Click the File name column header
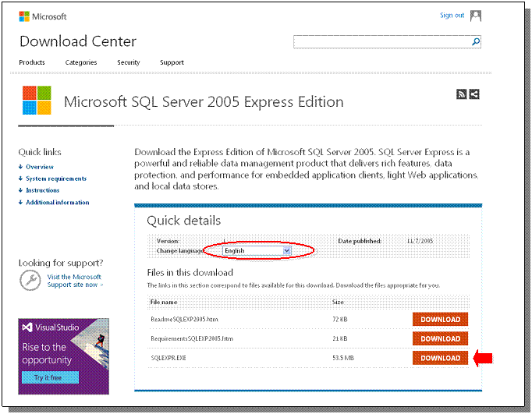Screen dimensions: 532x414 pyautogui.click(x=164, y=302)
